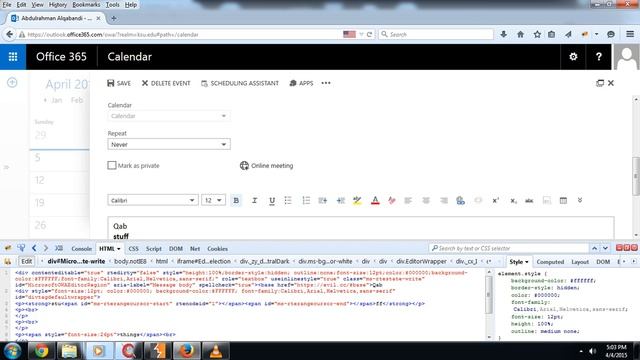Open the Firefox downloads arrow icon
The height and width of the screenshot is (360, 640).
coord(503,34)
